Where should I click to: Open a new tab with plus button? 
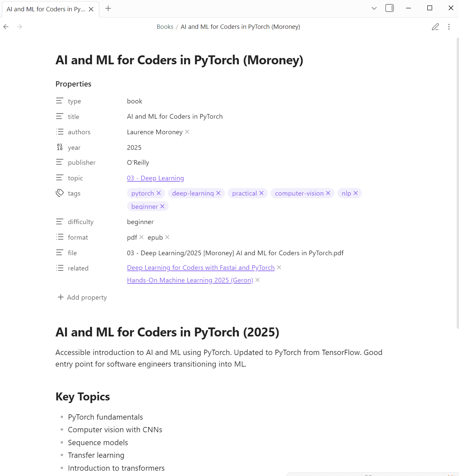[108, 9]
